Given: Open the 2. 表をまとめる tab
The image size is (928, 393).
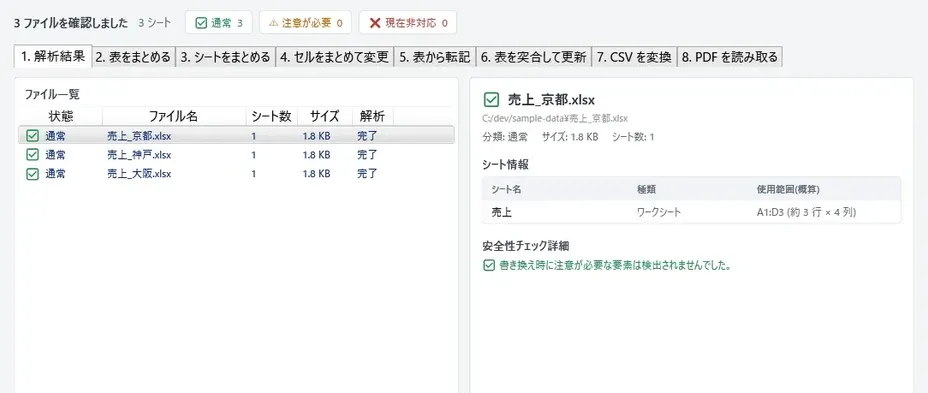Looking at the screenshot, I should pos(134,57).
